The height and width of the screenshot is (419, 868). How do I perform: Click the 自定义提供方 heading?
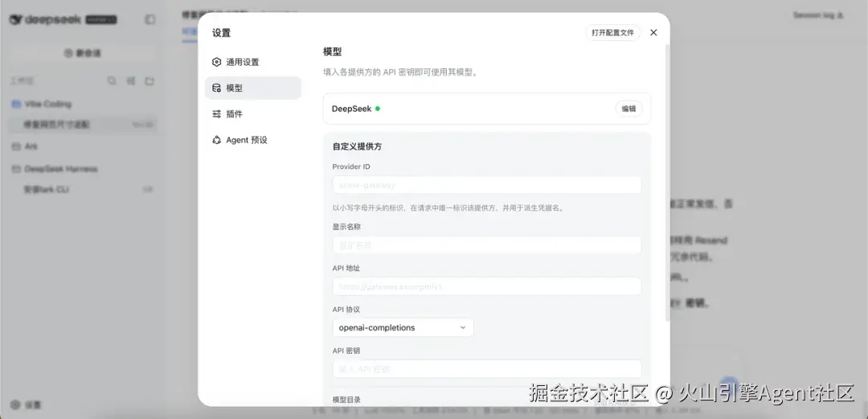tap(357, 147)
